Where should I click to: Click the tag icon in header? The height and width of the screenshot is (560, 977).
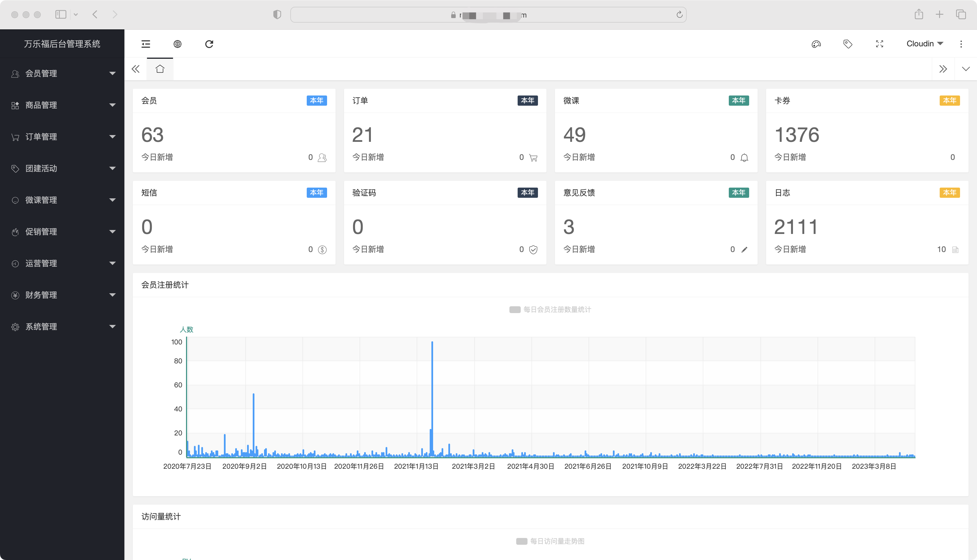coord(848,44)
